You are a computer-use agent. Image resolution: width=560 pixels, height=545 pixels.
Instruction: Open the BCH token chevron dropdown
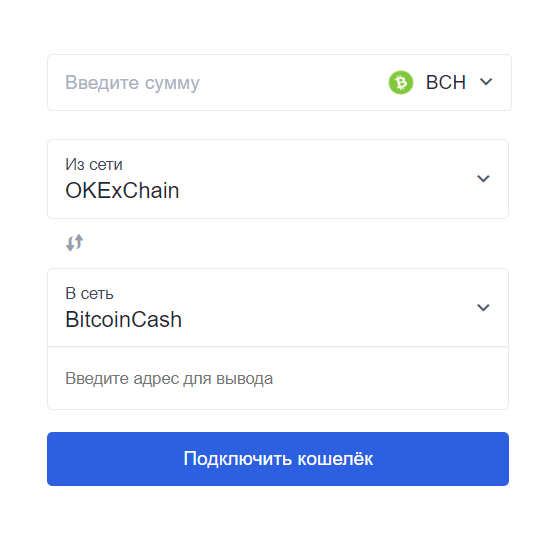(x=486, y=82)
